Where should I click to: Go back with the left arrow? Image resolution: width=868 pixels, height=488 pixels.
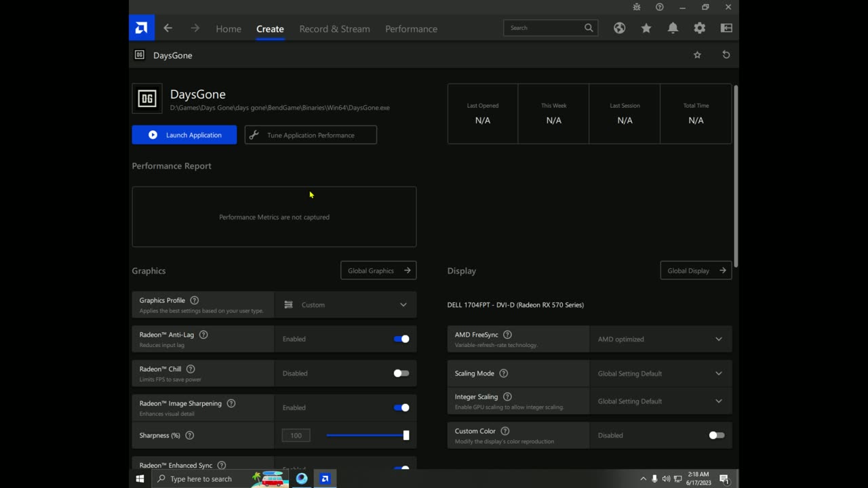click(168, 28)
